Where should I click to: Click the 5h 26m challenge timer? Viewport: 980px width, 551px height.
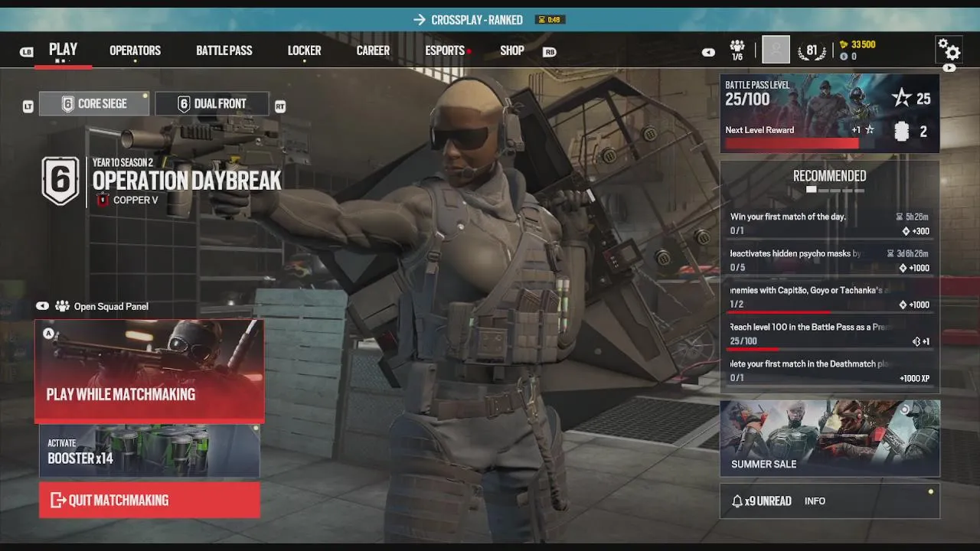coord(913,217)
